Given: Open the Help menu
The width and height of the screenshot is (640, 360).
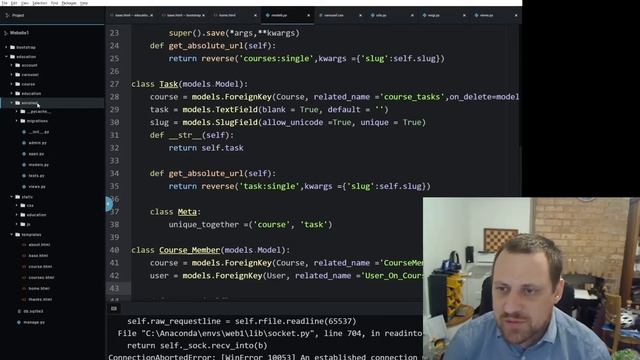Looking at the screenshot, I should 84,3.
